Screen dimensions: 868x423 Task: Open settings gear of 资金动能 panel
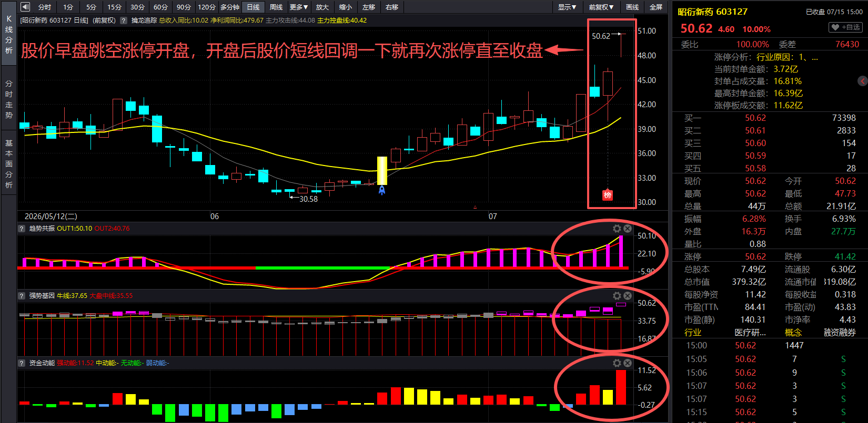pyautogui.click(x=617, y=363)
